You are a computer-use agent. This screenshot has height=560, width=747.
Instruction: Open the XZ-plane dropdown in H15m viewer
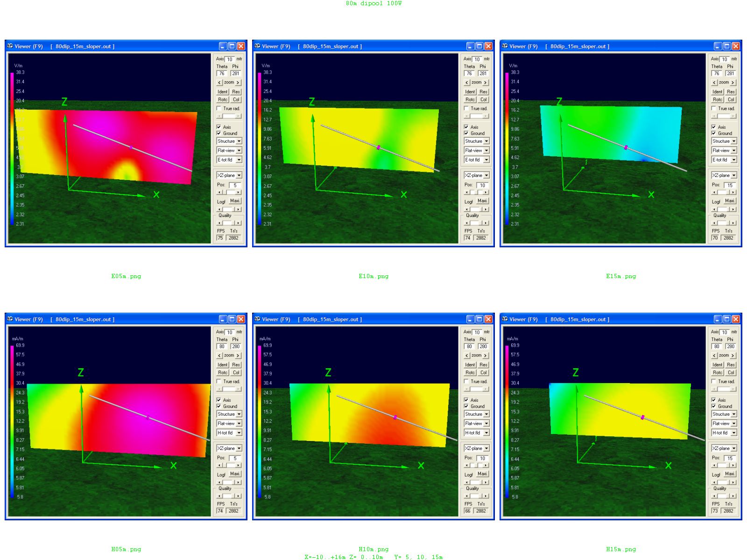pos(724,448)
